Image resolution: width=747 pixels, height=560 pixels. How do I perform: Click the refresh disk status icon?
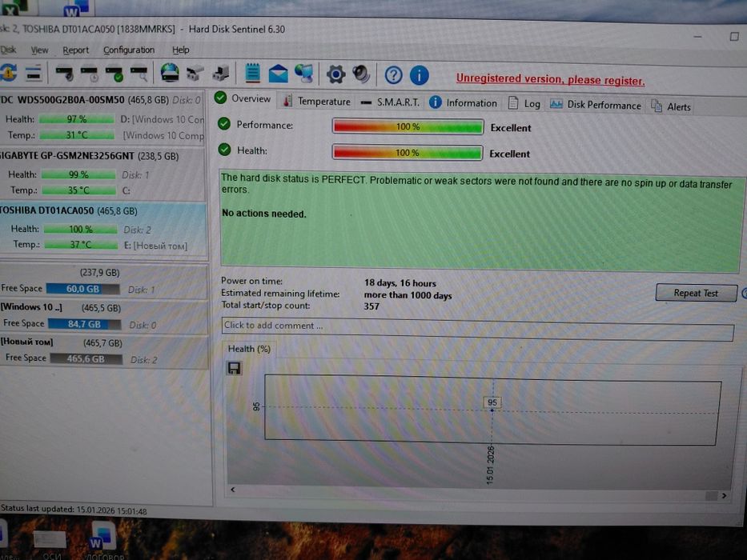[x=9, y=73]
